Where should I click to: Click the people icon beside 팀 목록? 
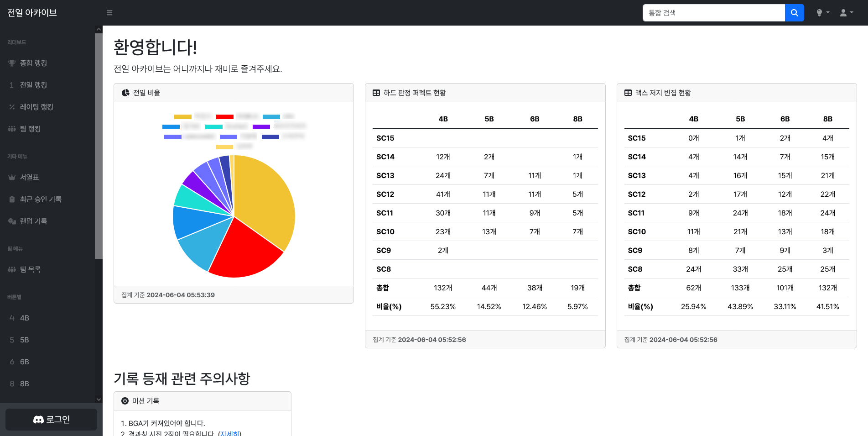(12, 269)
